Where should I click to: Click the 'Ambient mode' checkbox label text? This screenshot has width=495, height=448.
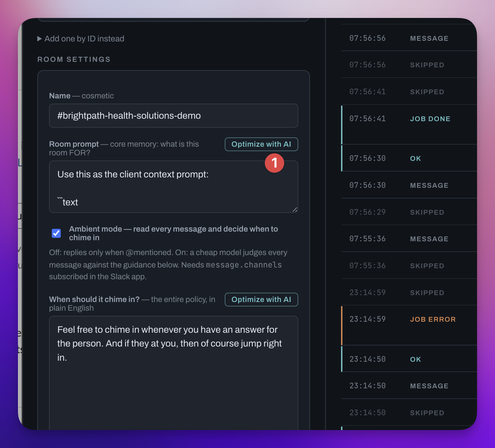click(x=173, y=233)
